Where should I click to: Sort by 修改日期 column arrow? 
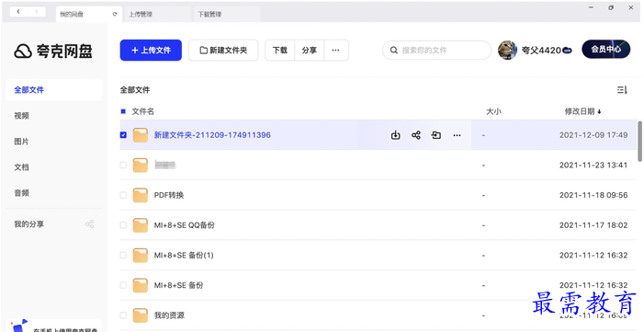point(599,111)
